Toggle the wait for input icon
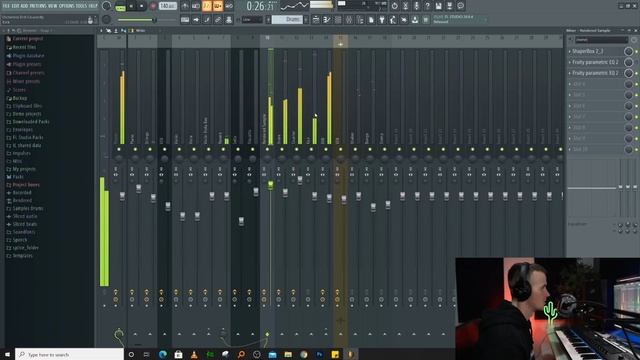This screenshot has width=640, height=360. (x=196, y=6)
